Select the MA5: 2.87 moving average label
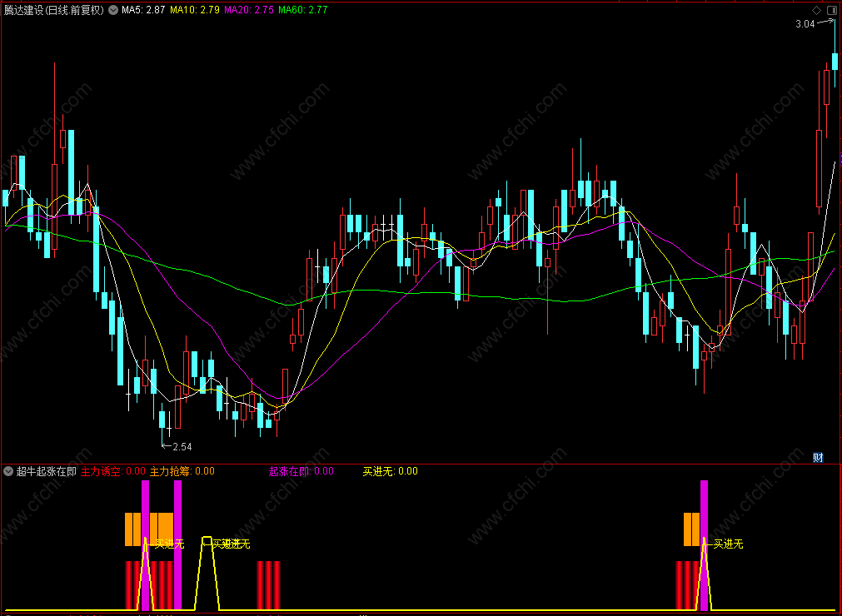Image resolution: width=842 pixels, height=616 pixels. (x=143, y=10)
